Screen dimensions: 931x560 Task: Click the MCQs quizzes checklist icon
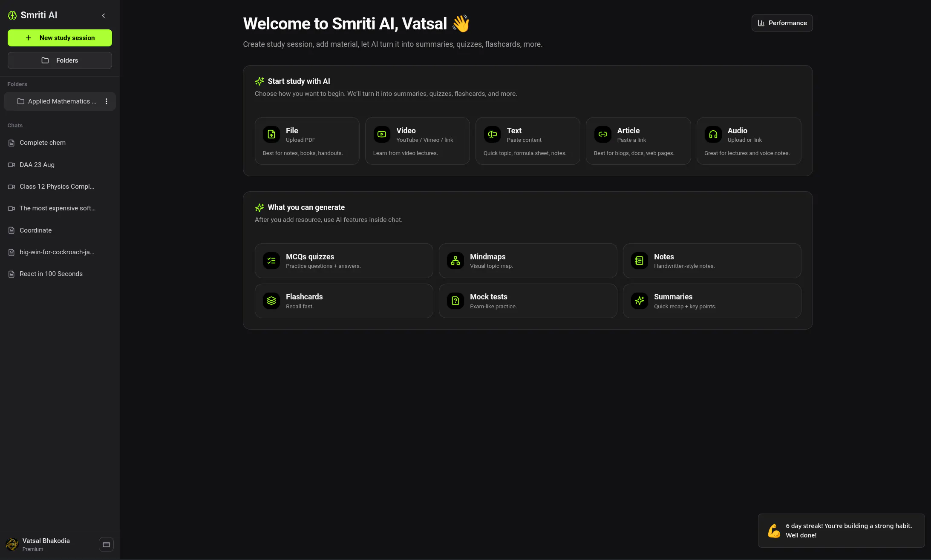click(x=271, y=261)
